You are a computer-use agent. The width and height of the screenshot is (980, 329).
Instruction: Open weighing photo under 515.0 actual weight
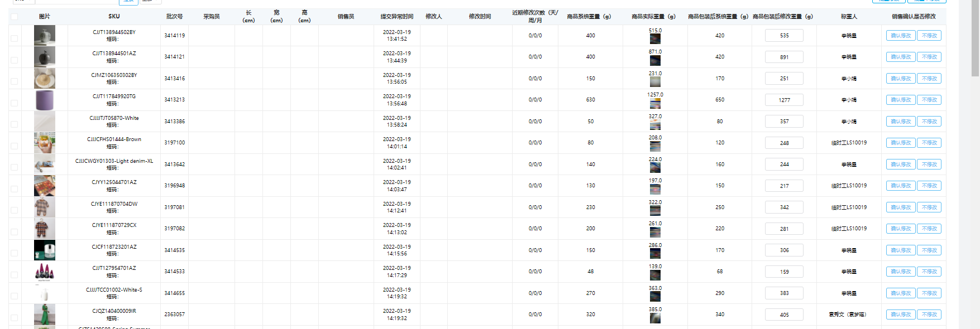[x=655, y=39]
